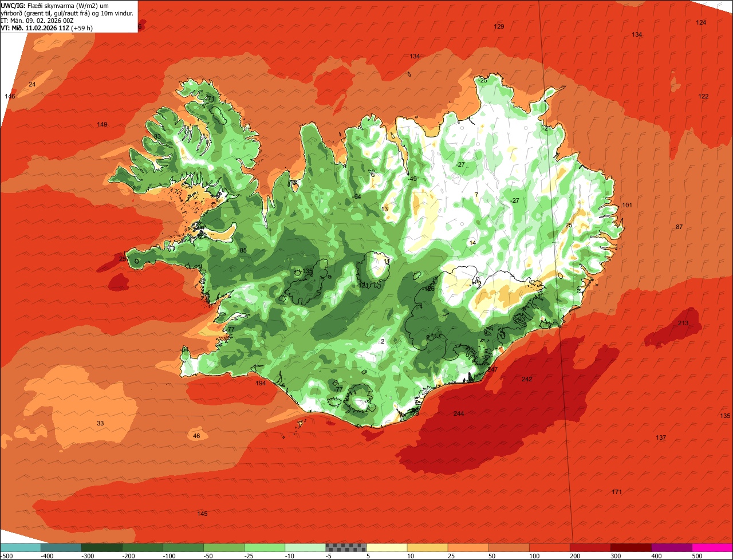Click the map value '24'
The image size is (733, 560).
coord(32,85)
